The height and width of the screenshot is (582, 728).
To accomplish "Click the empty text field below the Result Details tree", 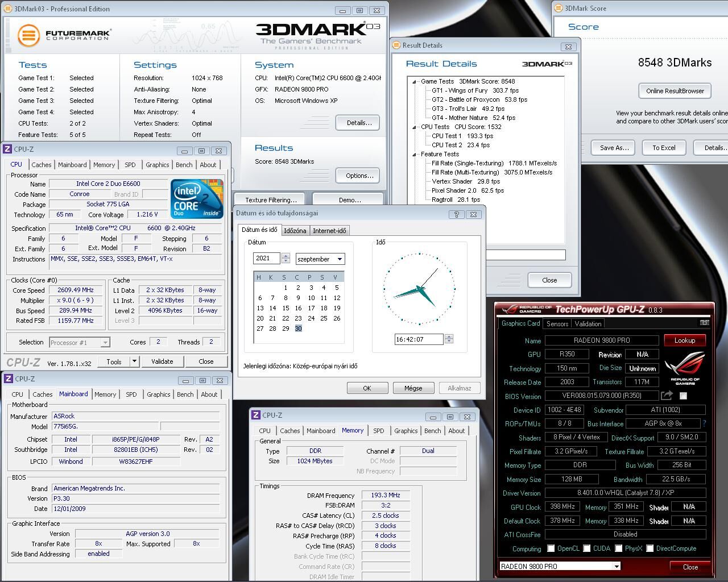I will click(526, 255).
